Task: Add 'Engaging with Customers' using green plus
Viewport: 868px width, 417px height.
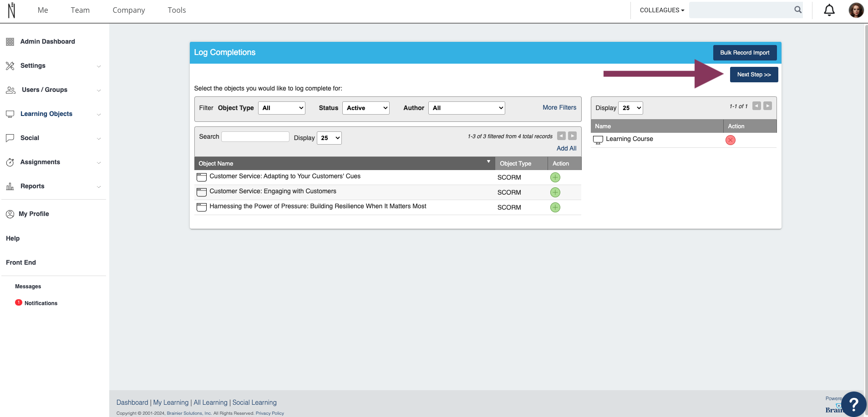Action: point(555,192)
